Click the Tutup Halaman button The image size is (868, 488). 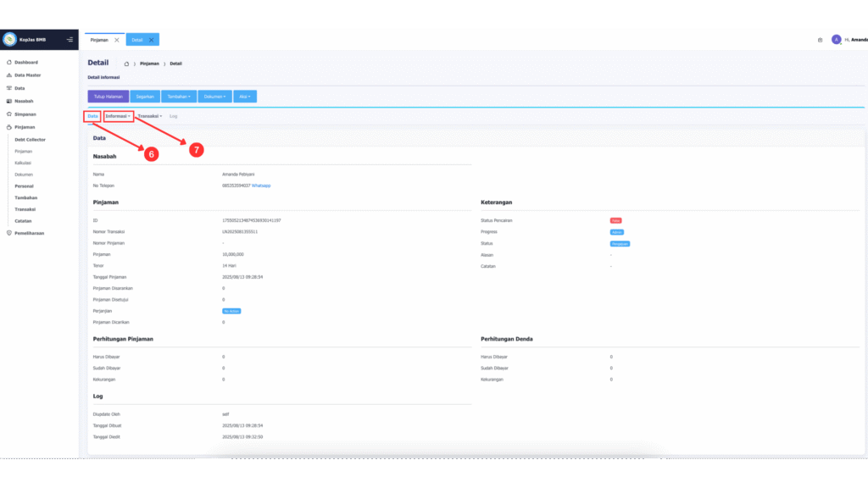(x=108, y=97)
